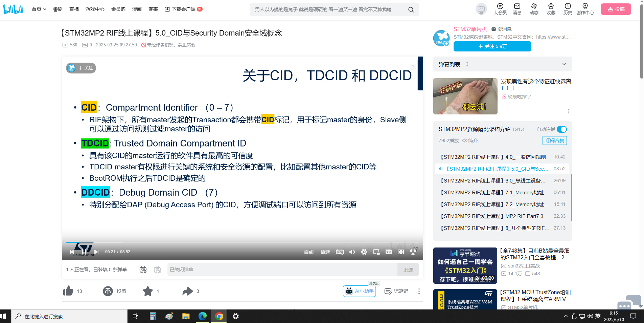Click the user avatar in the header
Viewport: 644px width, 323px height.
(x=481, y=9)
